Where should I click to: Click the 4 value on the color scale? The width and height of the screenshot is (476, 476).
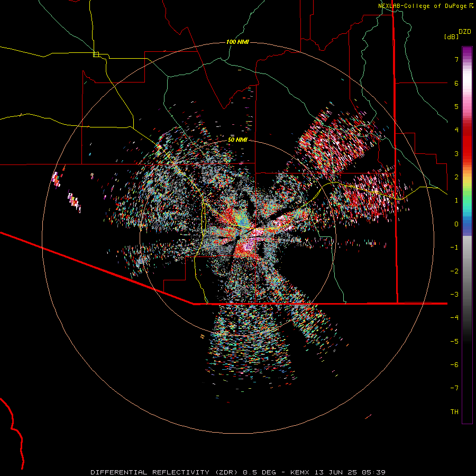click(x=456, y=130)
